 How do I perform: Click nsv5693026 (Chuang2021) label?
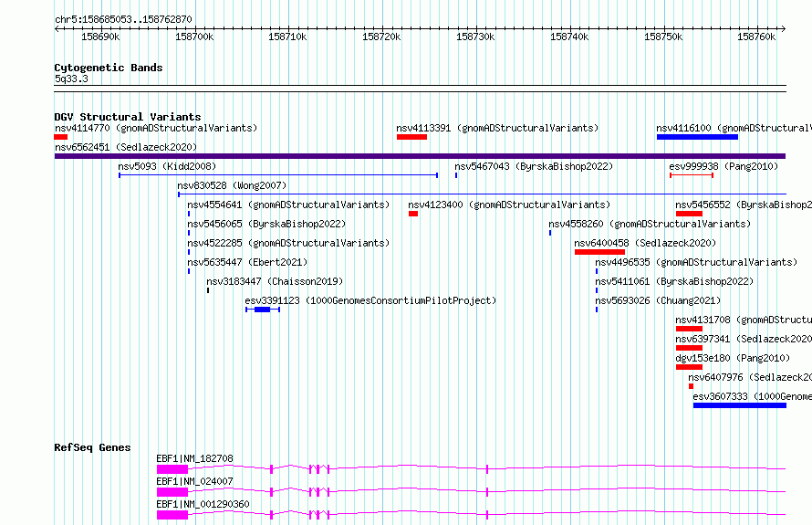click(x=658, y=300)
